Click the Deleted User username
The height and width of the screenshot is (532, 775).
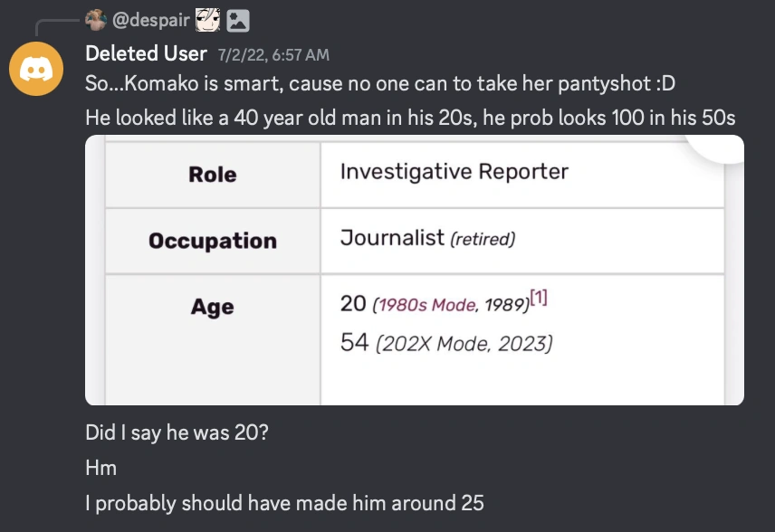(146, 54)
